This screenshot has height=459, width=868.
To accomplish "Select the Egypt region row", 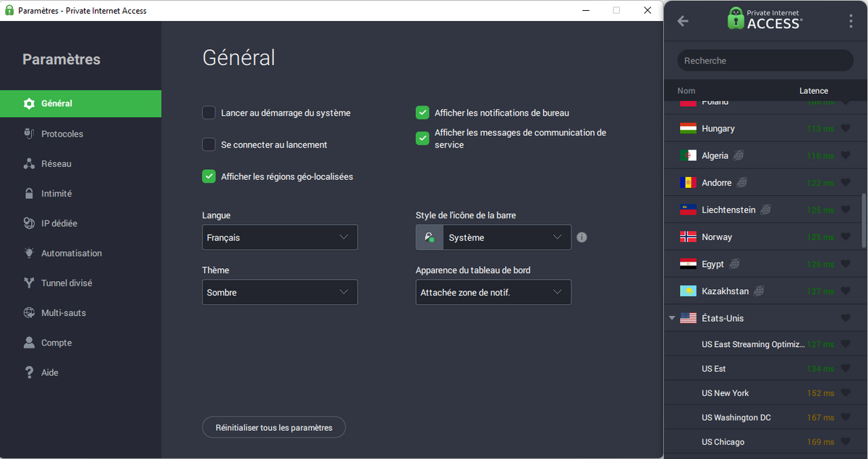I will (762, 264).
